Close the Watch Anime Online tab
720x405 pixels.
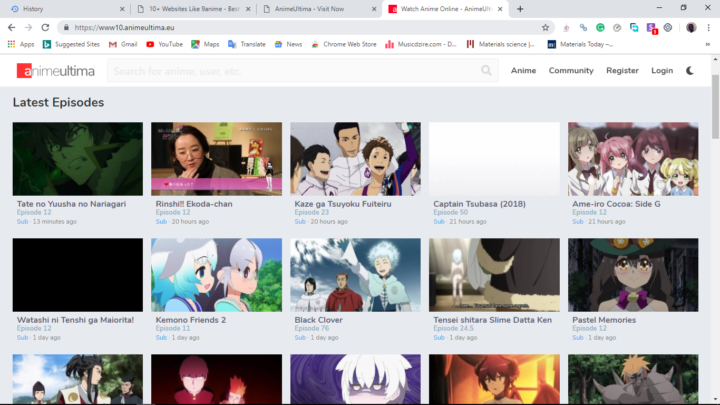pos(500,9)
